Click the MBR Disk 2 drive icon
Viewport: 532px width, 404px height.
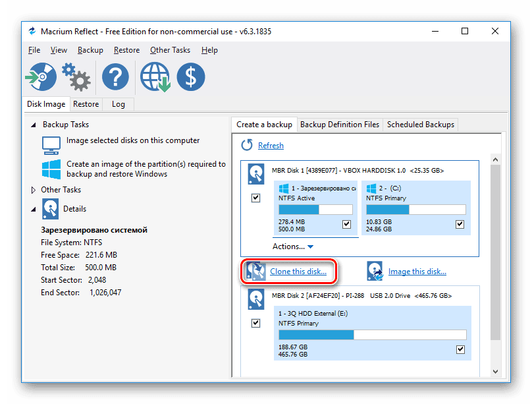256,299
